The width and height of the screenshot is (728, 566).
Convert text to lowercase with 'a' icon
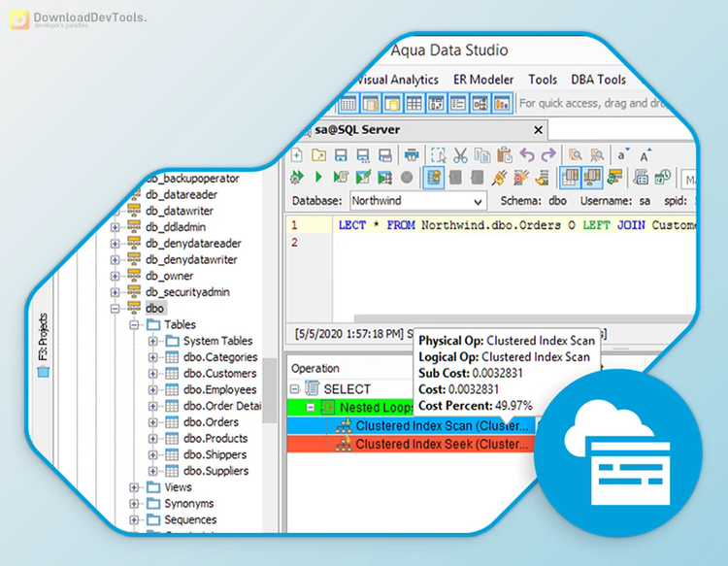(622, 155)
